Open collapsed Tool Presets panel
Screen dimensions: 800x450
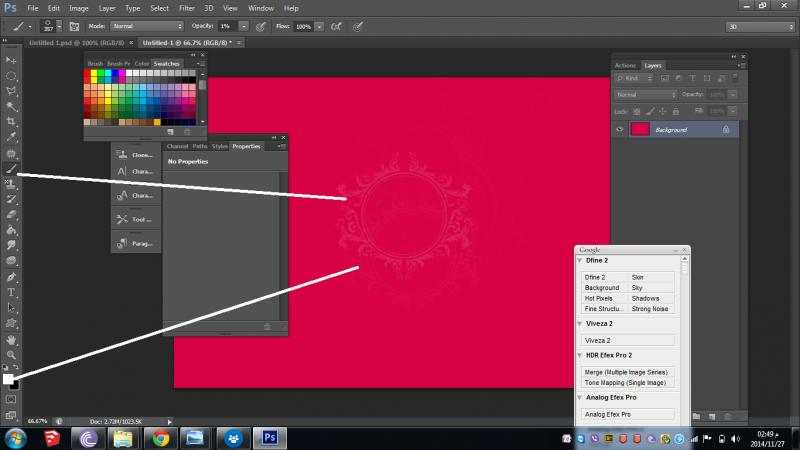(135, 219)
